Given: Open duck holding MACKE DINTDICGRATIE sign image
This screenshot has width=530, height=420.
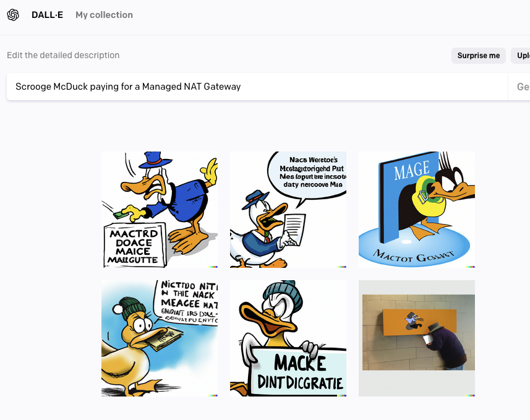Looking at the screenshot, I should coord(288,338).
